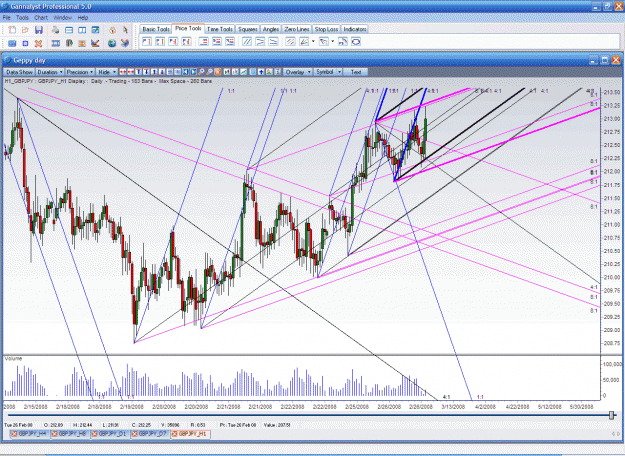Switch to the Stop Loss tab
Image resolution: width=625 pixels, height=456 pixels.
326,29
